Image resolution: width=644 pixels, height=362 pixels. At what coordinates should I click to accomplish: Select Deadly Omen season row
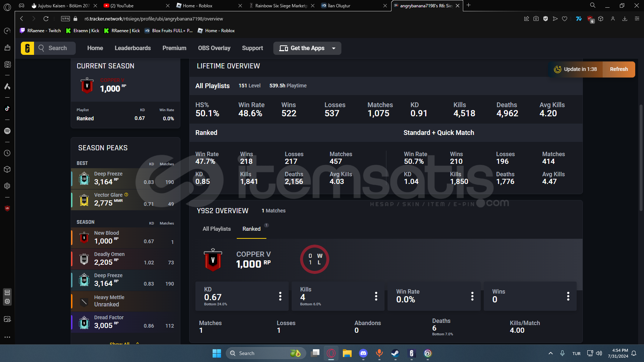coord(126,259)
